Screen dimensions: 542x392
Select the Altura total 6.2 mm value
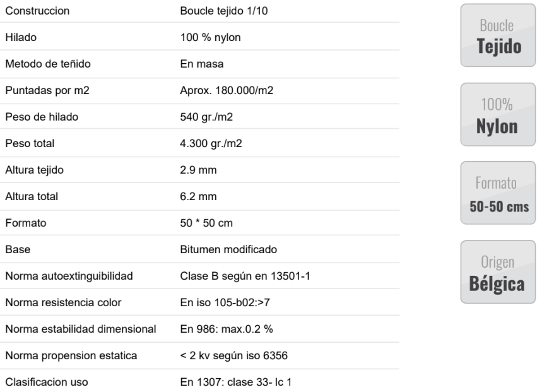click(198, 196)
